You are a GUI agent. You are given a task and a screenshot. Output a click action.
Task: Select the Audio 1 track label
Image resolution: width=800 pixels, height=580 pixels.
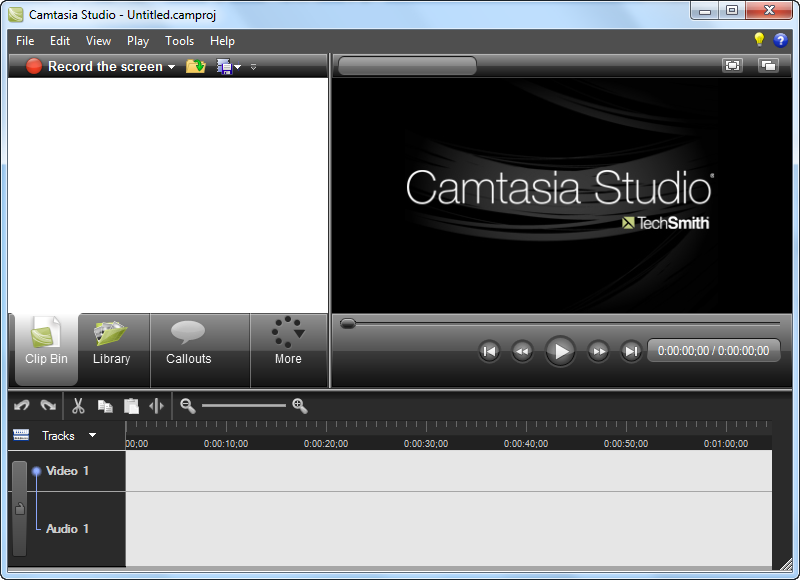click(x=67, y=529)
